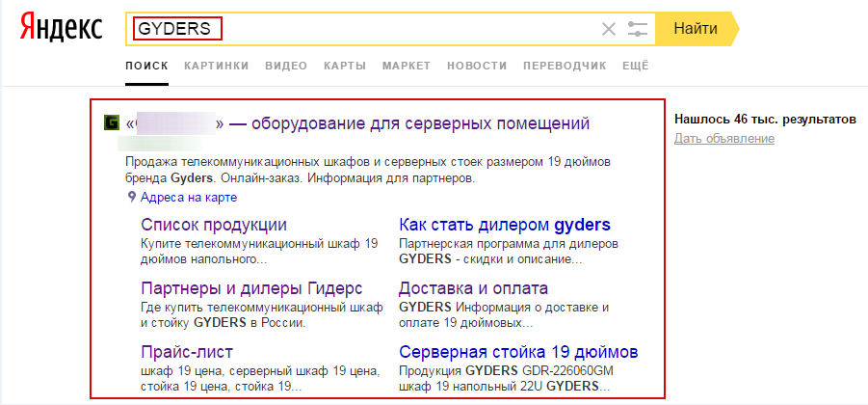Expand the Ещё menu

tap(636, 66)
